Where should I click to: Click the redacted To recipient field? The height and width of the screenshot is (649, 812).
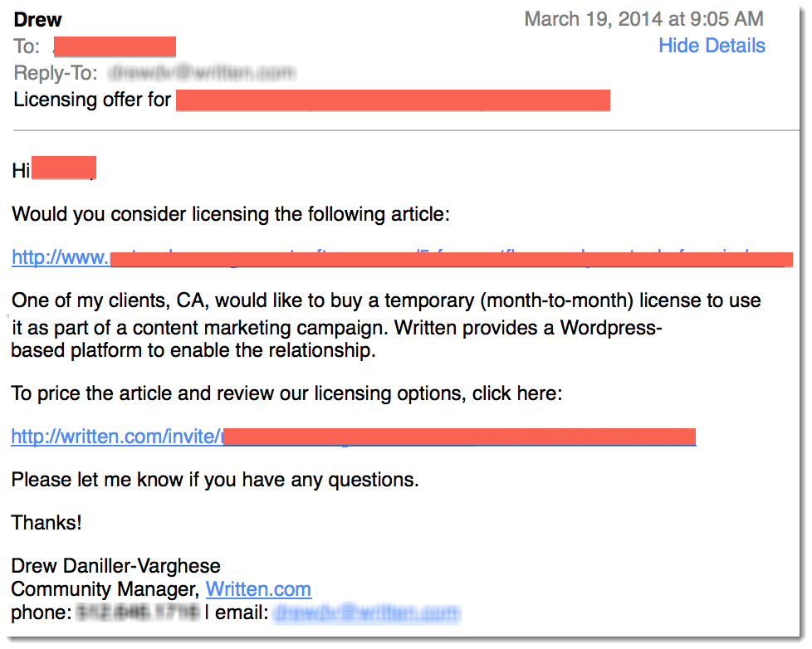[x=115, y=46]
